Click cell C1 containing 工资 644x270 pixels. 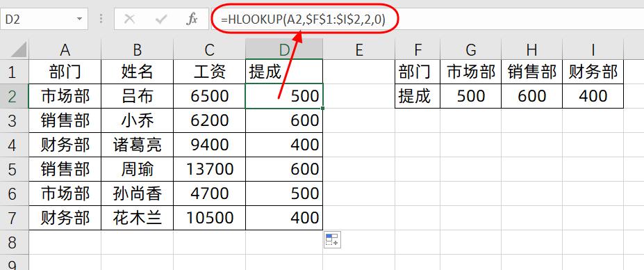pos(210,72)
